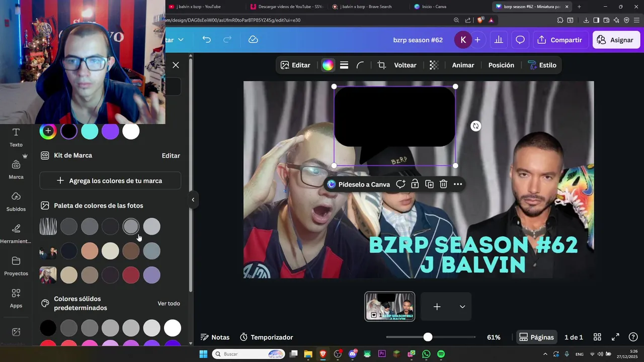
Task: Open Spotify from the taskbar
Action: coord(441,354)
